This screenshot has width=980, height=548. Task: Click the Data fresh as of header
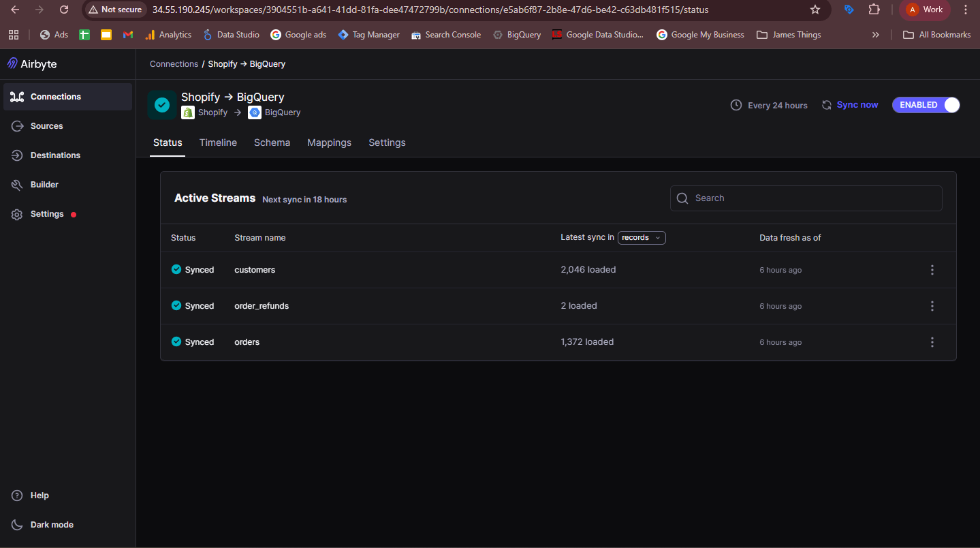[790, 238]
